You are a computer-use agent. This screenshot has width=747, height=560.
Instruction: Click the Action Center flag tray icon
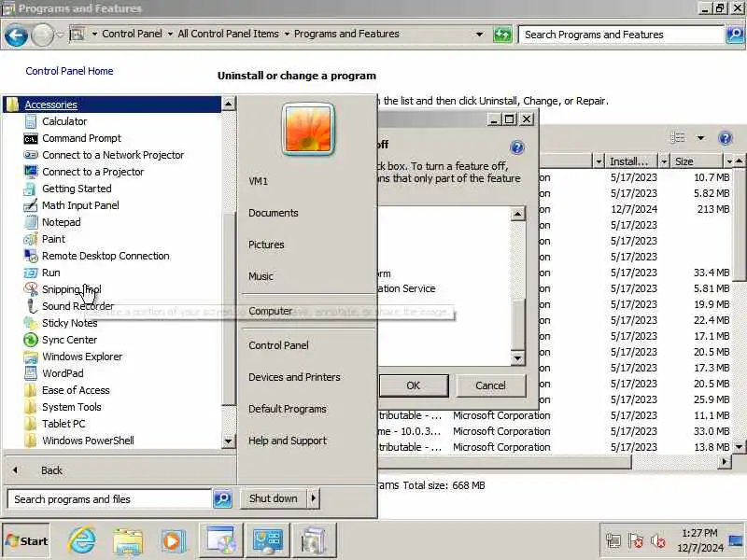636,541
